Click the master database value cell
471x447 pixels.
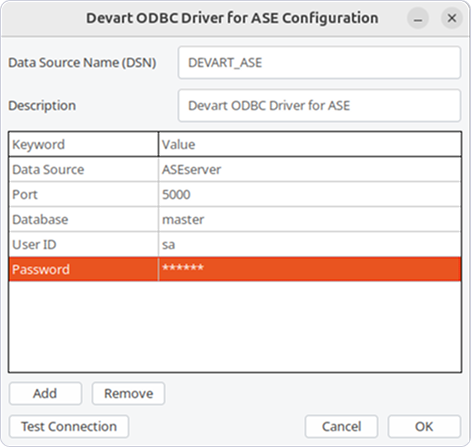coord(310,219)
